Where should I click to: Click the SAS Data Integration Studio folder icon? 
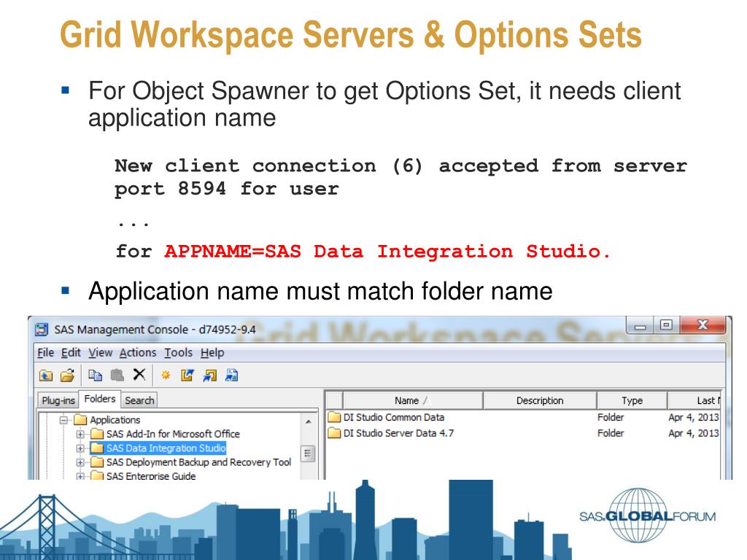click(x=97, y=448)
